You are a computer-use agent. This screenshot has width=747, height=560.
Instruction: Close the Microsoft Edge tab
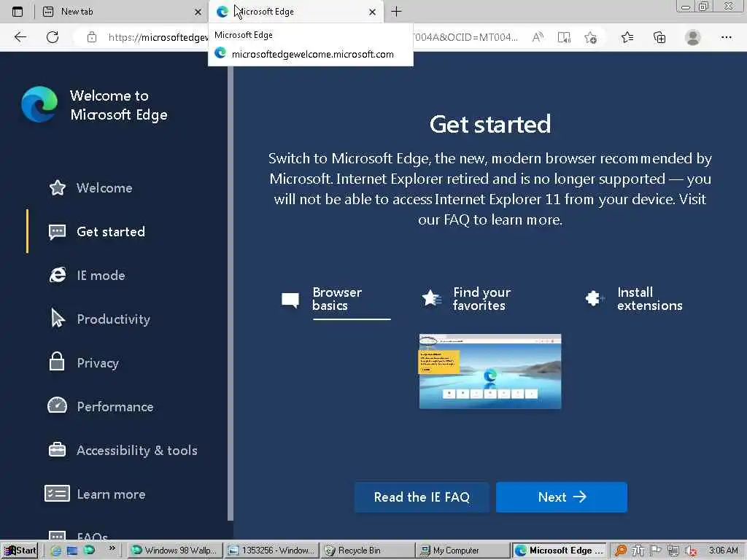[x=372, y=12]
